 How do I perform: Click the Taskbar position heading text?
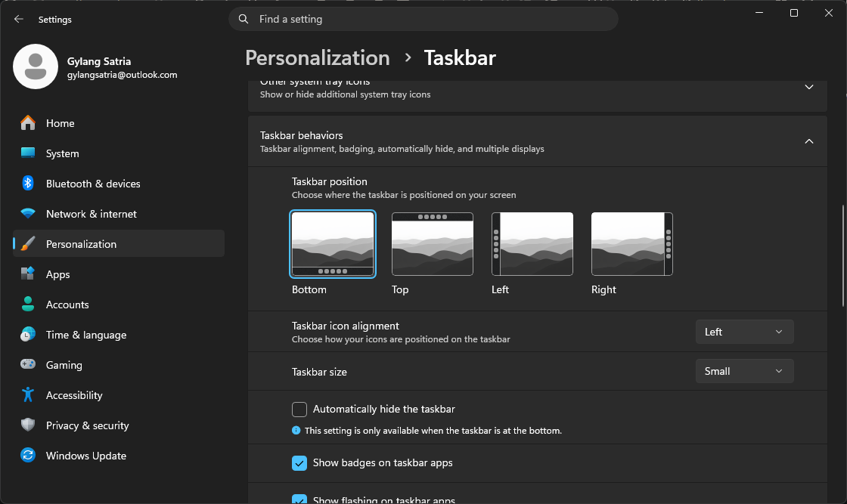point(330,181)
